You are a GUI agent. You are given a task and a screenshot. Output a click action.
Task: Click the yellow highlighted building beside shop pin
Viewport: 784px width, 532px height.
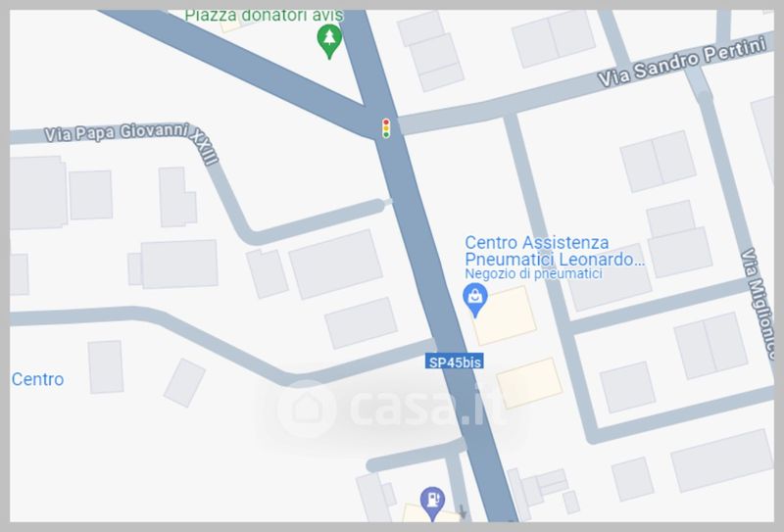point(505,316)
